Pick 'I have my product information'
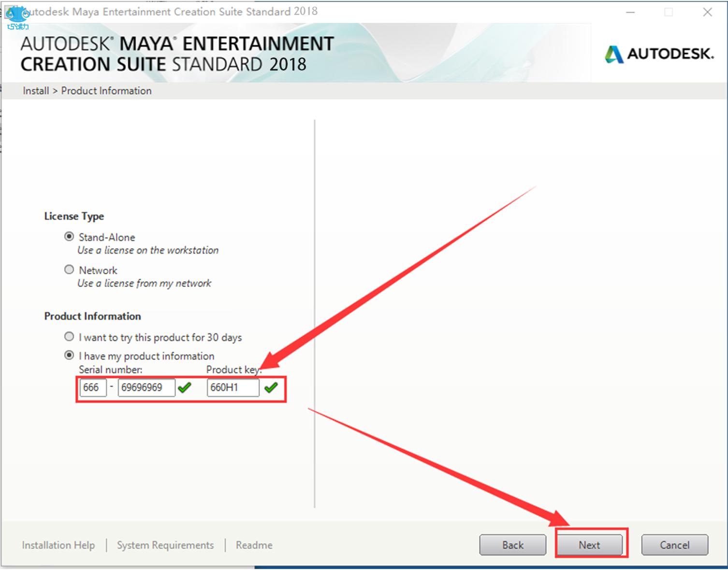728x570 pixels. click(x=69, y=356)
